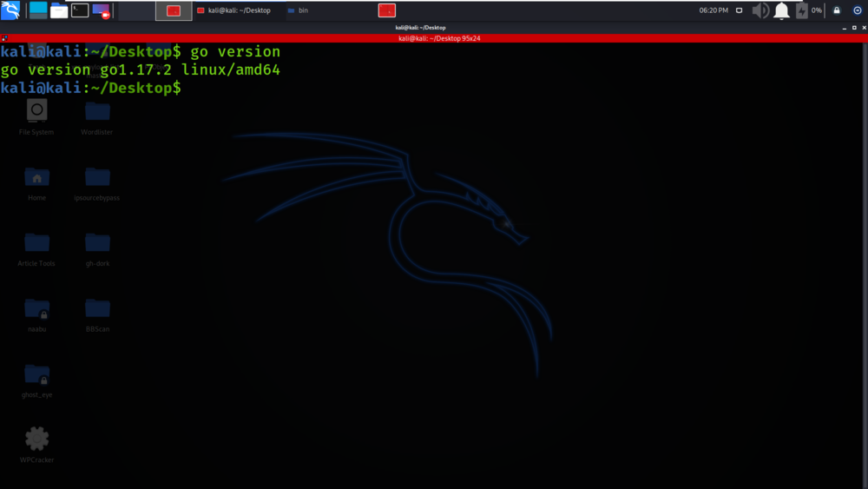Open the Kali dragon applications menu
The height and width of the screenshot is (489, 868).
pyautogui.click(x=10, y=10)
